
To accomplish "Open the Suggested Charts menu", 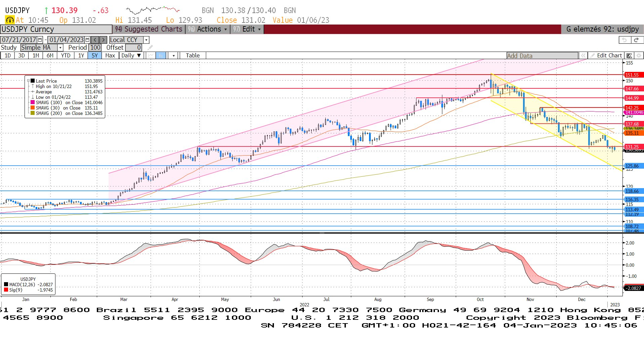I will point(149,29).
